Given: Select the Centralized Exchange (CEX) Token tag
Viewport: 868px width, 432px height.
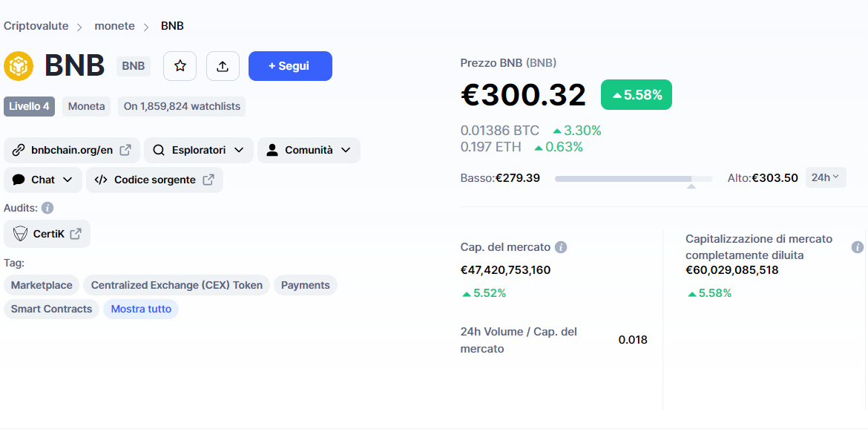Looking at the screenshot, I should click(x=177, y=285).
